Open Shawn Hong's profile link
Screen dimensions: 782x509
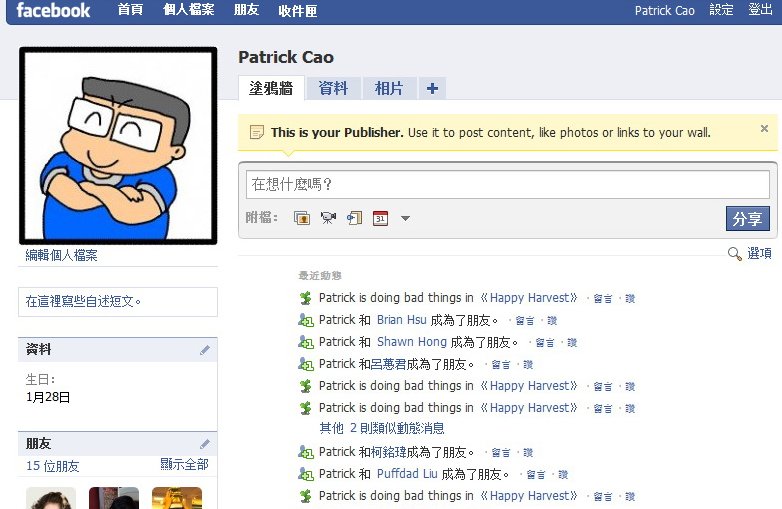[411, 341]
